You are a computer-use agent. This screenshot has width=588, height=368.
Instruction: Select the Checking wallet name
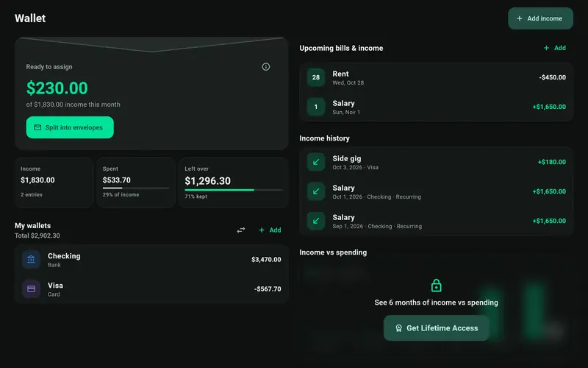pos(64,255)
